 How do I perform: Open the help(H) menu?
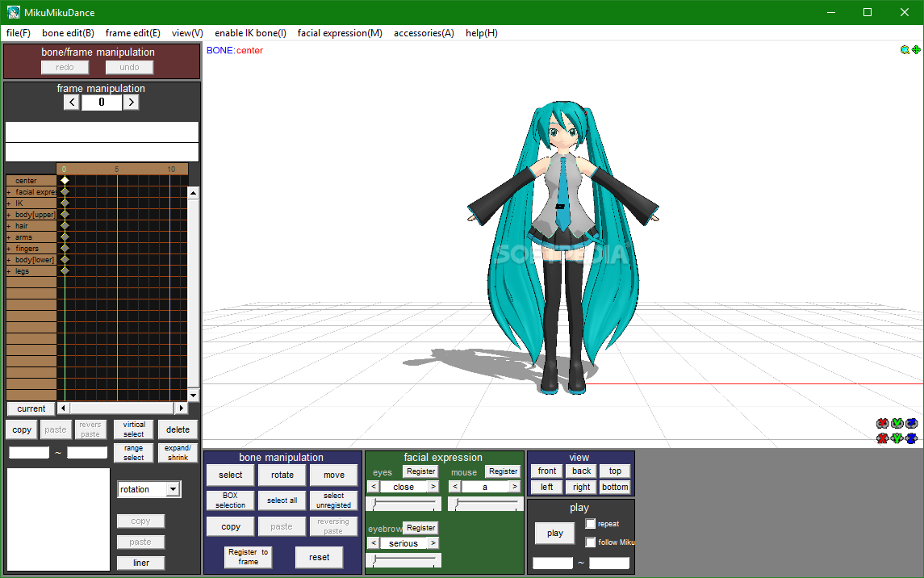pyautogui.click(x=482, y=33)
